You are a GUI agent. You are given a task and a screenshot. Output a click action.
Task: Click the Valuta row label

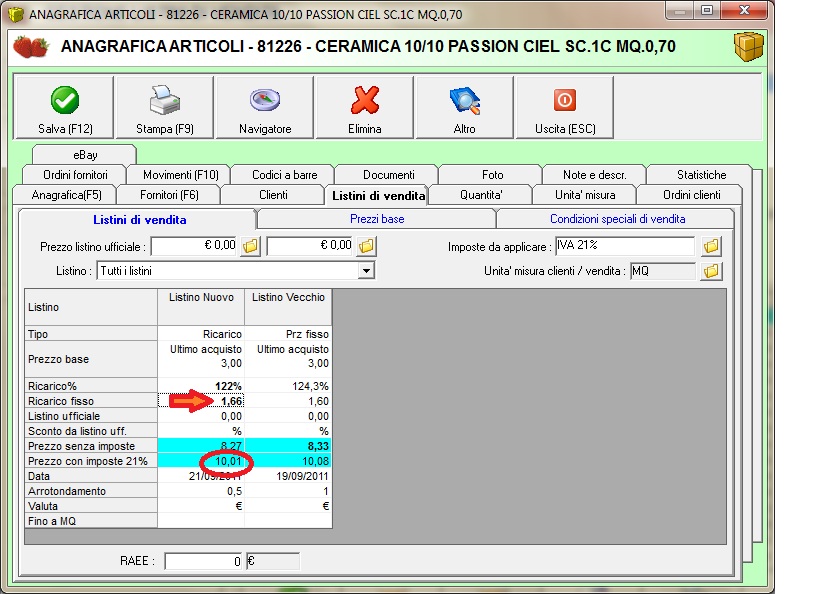(x=91, y=506)
